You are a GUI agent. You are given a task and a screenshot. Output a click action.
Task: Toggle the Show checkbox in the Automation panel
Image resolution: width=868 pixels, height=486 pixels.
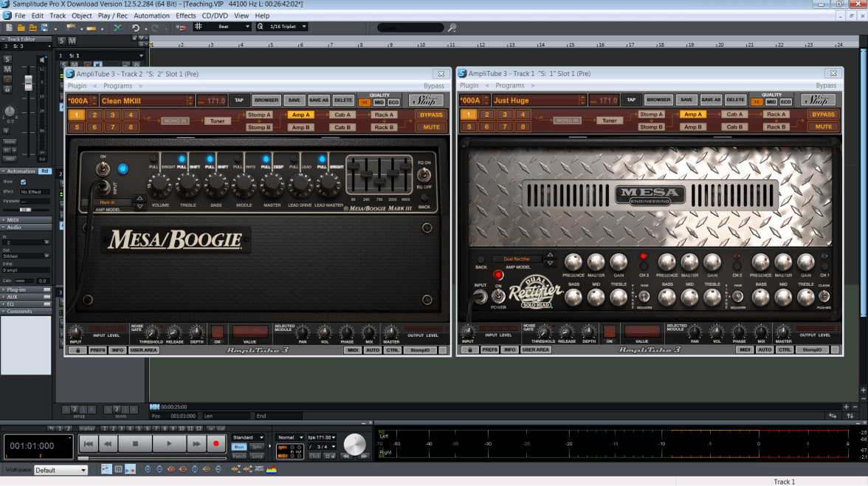[x=24, y=182]
